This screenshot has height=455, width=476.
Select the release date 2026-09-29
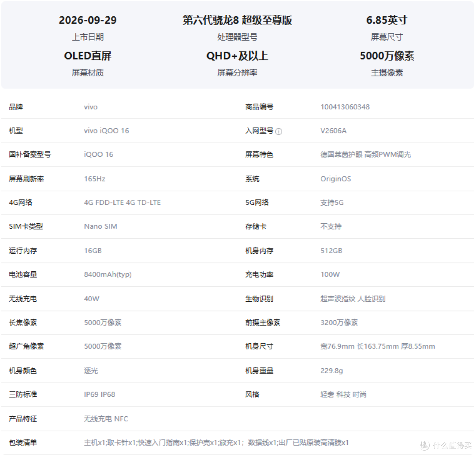88,20
